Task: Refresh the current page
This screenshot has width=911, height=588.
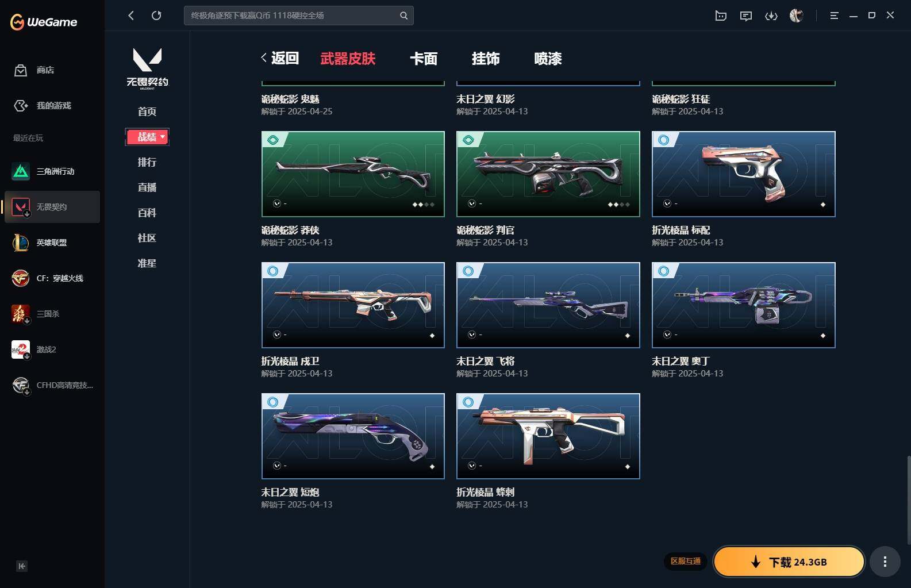Action: (156, 16)
